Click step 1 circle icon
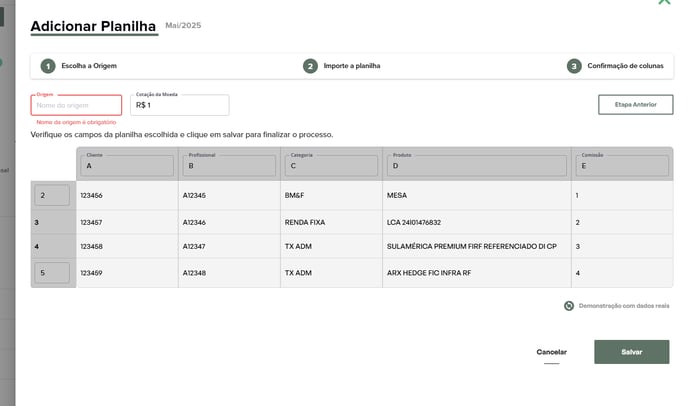The height and width of the screenshot is (406, 688). click(x=48, y=66)
